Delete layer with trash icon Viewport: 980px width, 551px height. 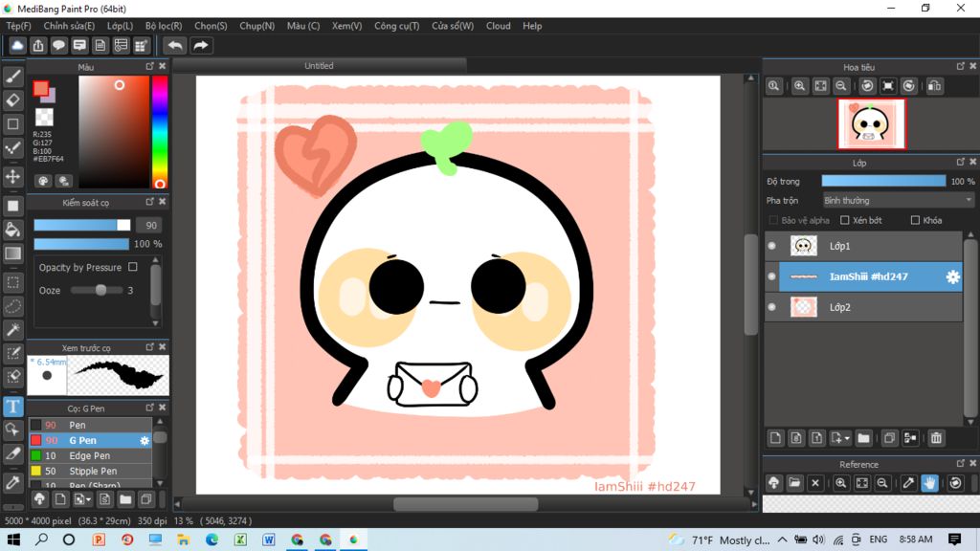pyautogui.click(x=936, y=438)
